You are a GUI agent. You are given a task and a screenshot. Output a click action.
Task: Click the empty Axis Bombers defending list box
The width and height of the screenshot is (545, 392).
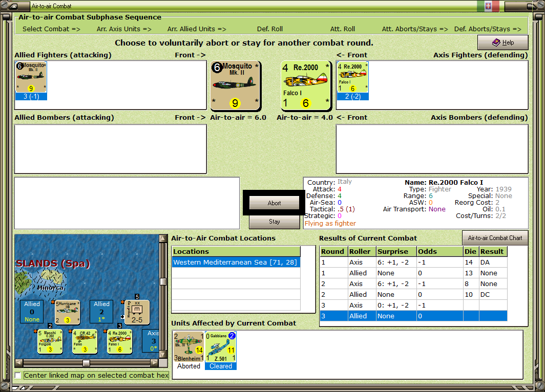pos(432,149)
